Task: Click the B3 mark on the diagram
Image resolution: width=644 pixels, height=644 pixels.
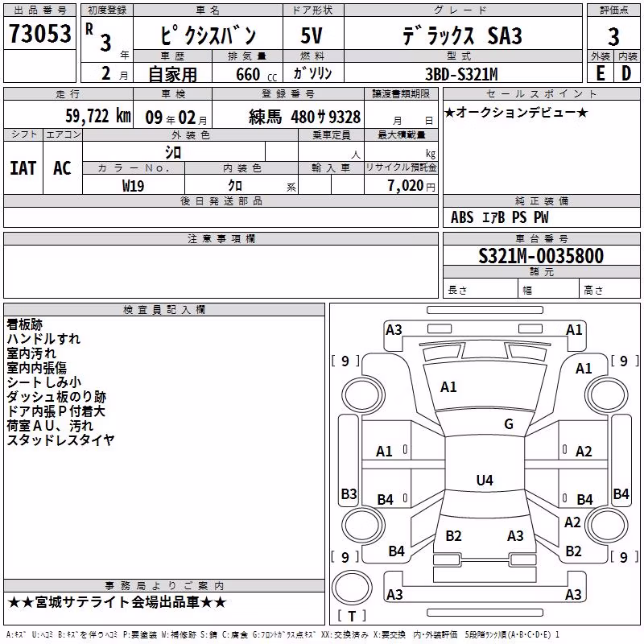Action: (349, 493)
